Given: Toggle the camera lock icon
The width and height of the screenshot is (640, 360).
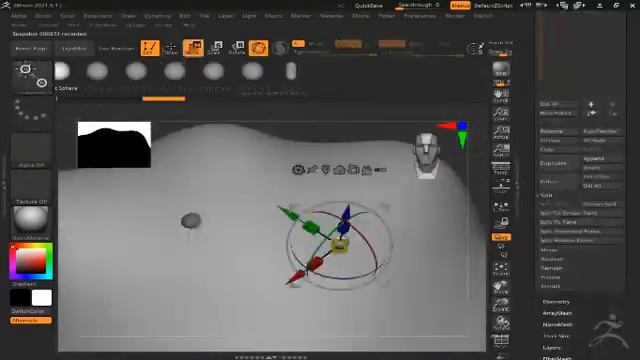Looking at the screenshot, I should (502, 223).
